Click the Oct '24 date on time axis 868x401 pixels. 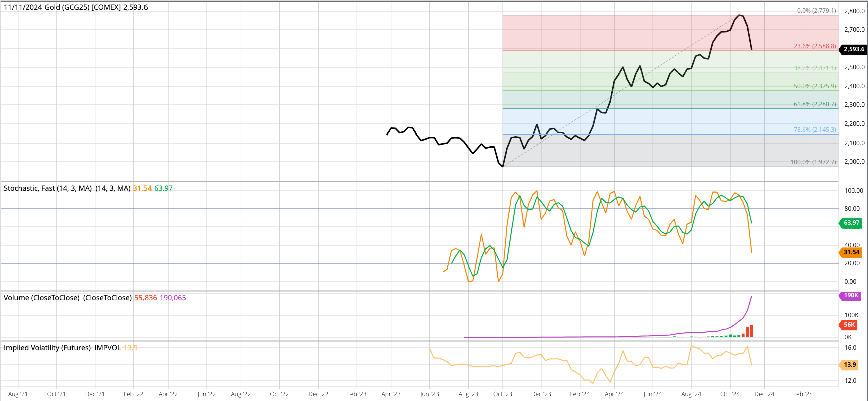click(730, 394)
